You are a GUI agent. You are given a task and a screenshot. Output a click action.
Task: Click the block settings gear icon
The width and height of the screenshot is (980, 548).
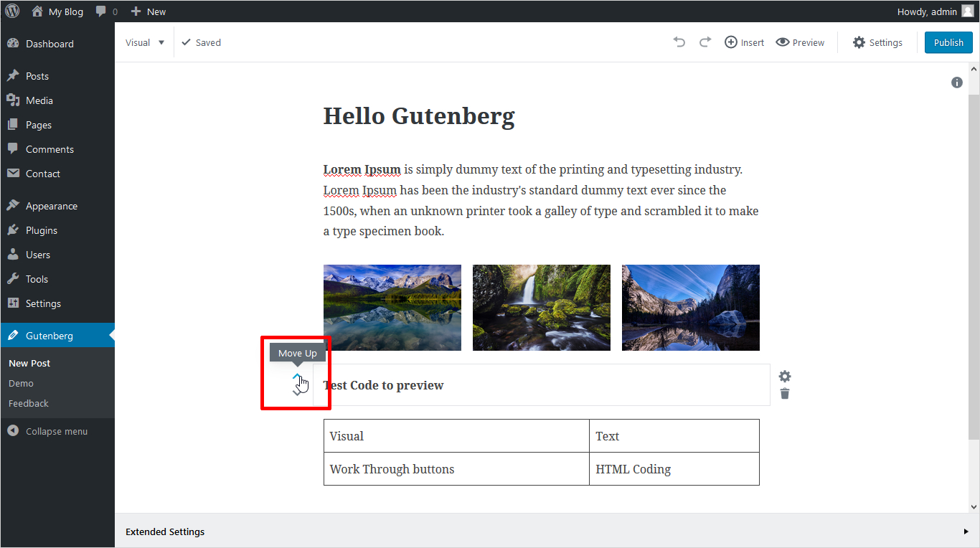tap(785, 377)
